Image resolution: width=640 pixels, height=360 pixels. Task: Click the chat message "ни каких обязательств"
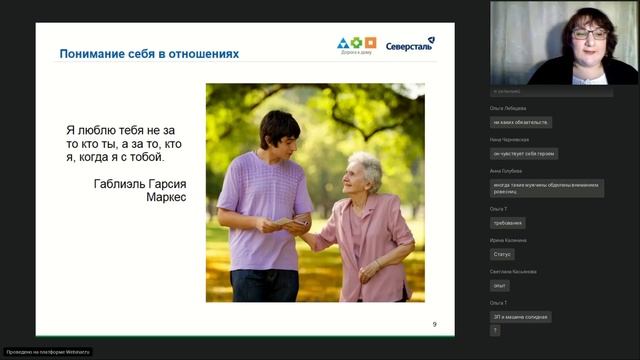(x=521, y=122)
